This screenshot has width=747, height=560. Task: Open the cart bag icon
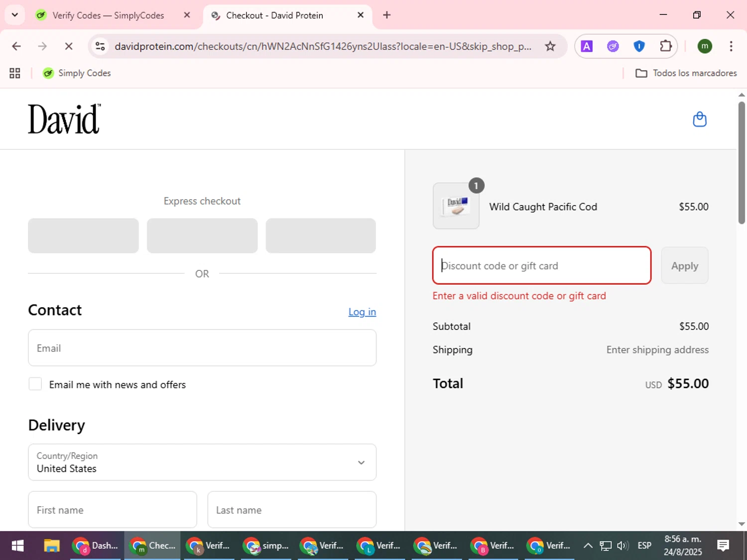point(700,119)
